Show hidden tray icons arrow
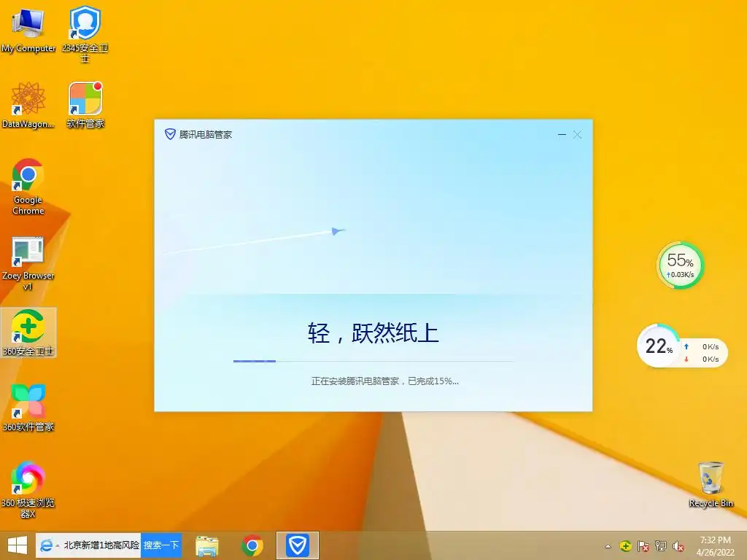The height and width of the screenshot is (560, 747). (x=608, y=546)
